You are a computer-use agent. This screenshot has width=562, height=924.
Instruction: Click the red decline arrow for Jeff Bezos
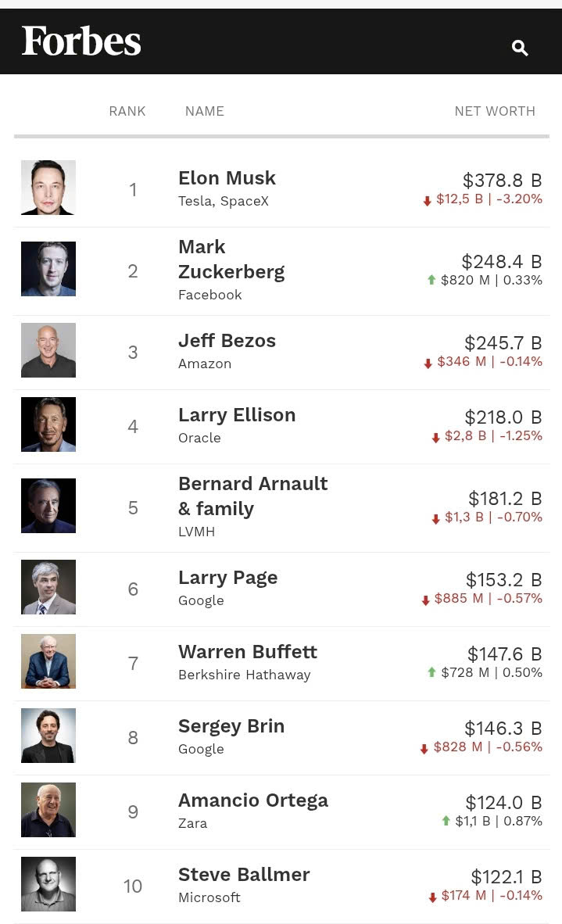tap(427, 363)
